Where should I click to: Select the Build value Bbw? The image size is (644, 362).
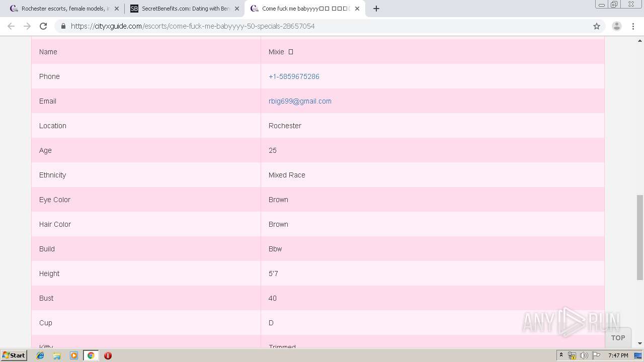[x=275, y=249]
